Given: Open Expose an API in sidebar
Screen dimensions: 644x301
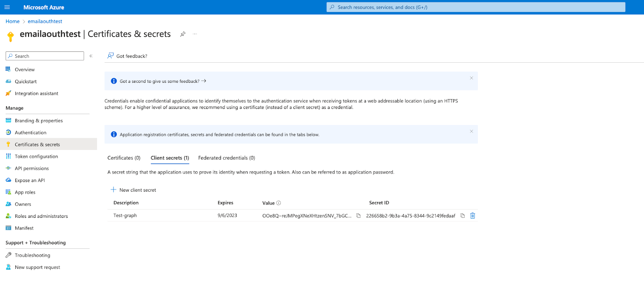Looking at the screenshot, I should click(x=30, y=180).
